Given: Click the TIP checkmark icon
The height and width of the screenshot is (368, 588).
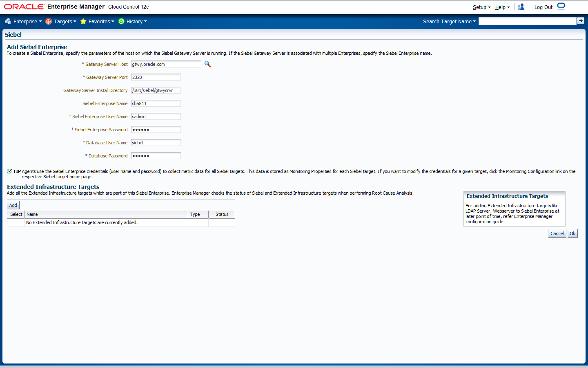Looking at the screenshot, I should pyautogui.click(x=9, y=171).
